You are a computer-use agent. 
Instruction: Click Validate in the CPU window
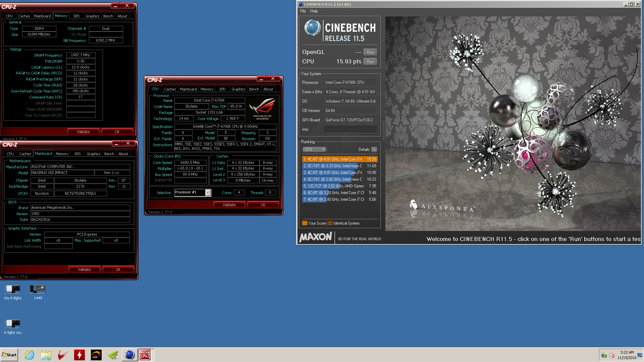(x=229, y=205)
